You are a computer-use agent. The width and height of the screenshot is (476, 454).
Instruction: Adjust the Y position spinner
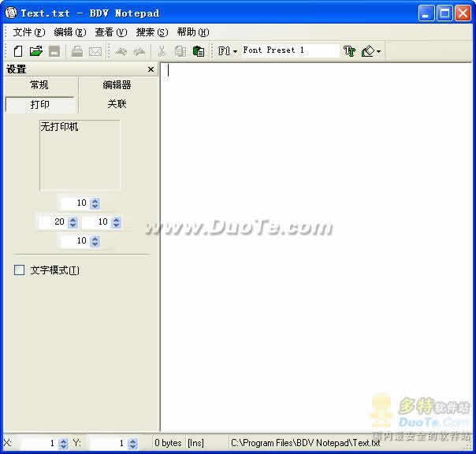point(132,444)
